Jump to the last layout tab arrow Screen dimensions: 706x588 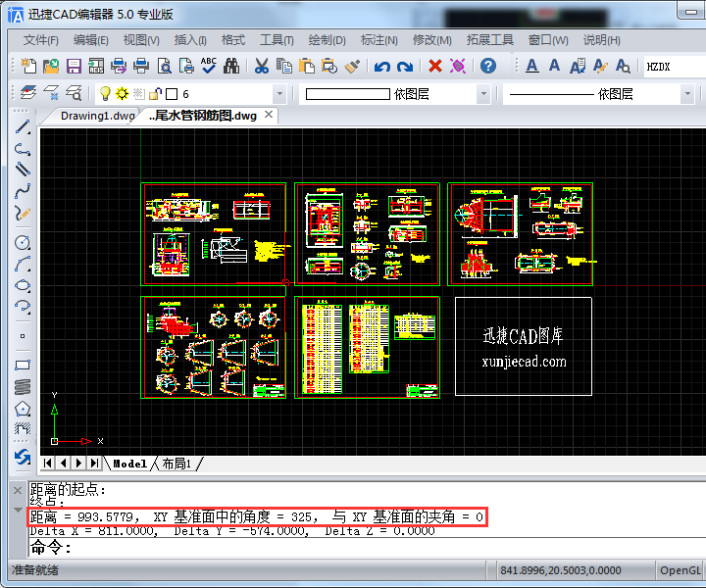click(x=94, y=463)
